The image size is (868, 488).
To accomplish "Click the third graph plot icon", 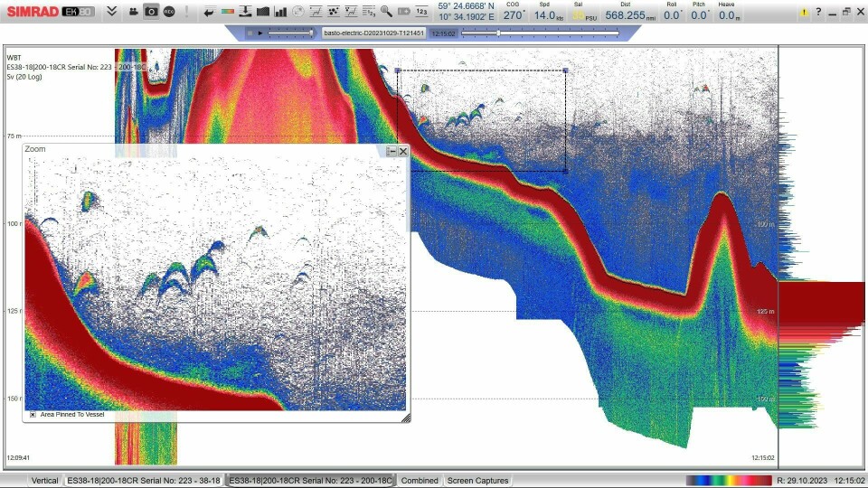I will 351,12.
